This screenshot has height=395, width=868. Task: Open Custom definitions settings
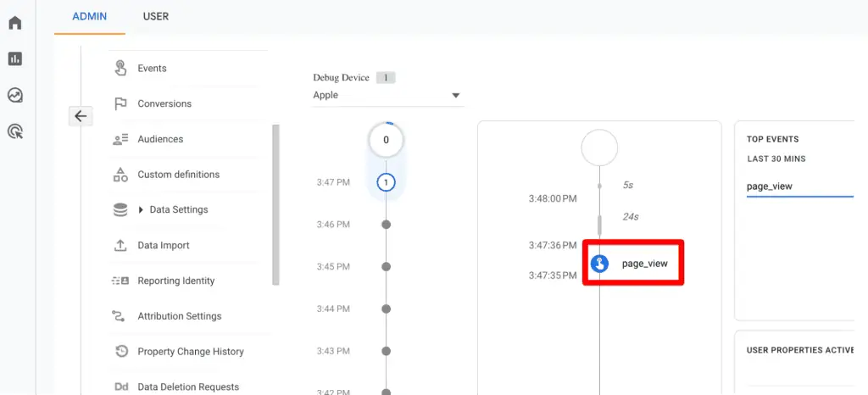click(178, 175)
